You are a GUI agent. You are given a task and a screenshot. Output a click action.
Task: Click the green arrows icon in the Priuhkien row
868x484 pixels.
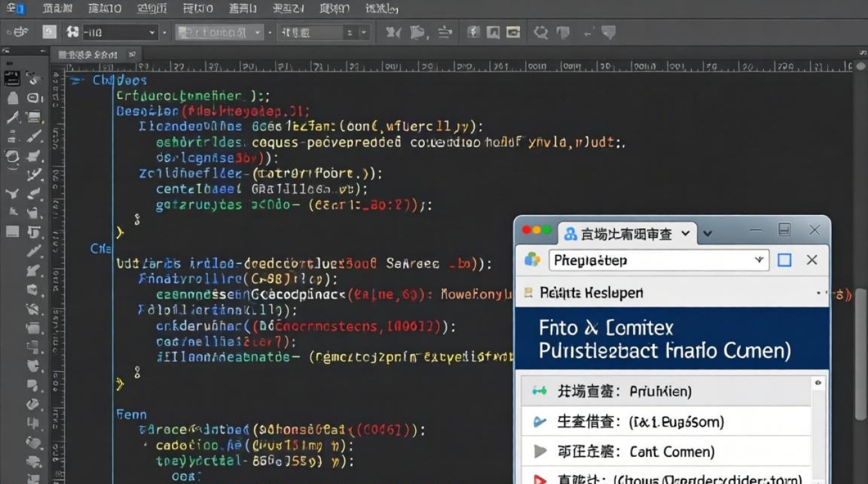tap(539, 391)
